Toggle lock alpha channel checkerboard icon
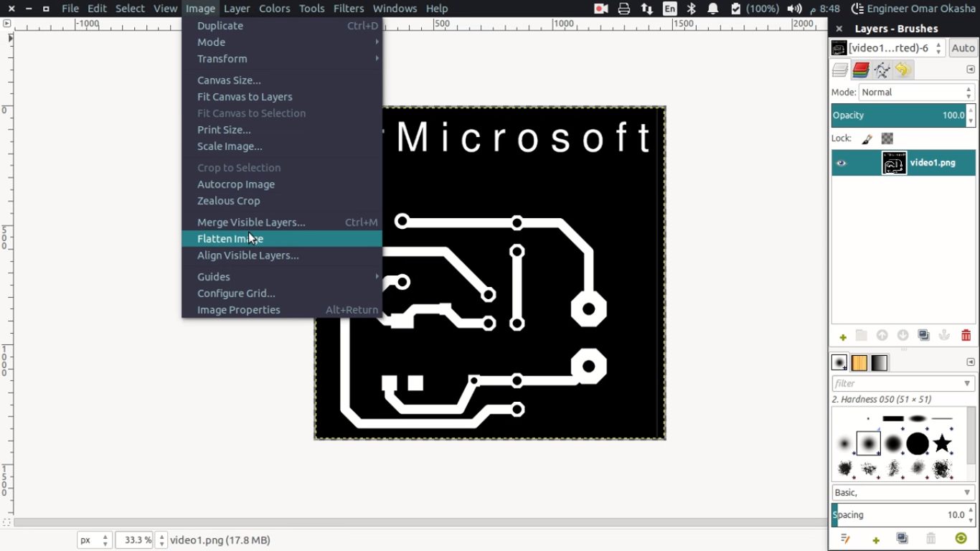 point(887,138)
